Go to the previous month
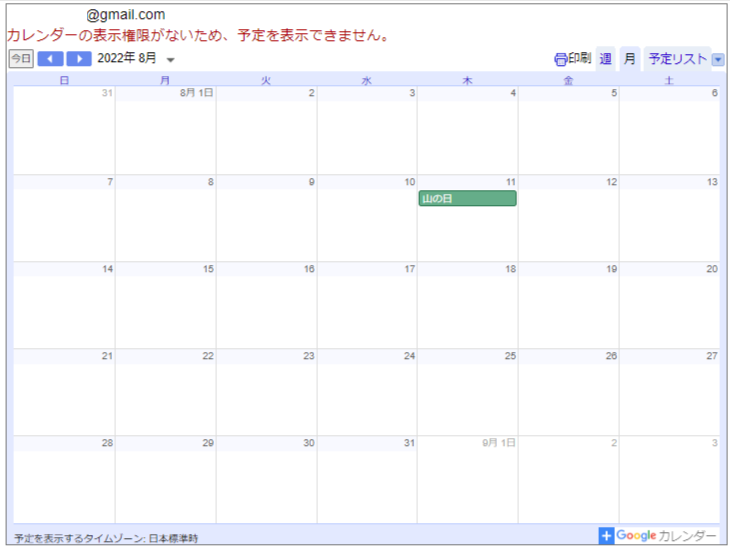The width and height of the screenshot is (730, 548). pos(50,59)
